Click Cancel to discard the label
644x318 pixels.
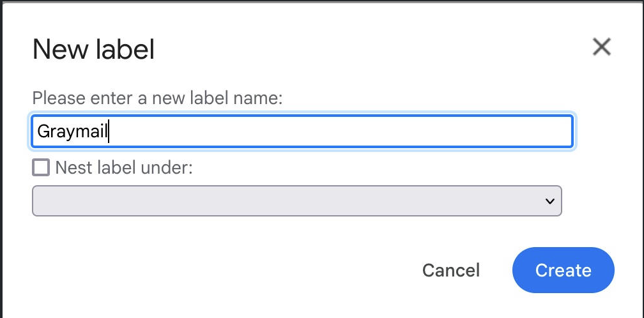451,270
